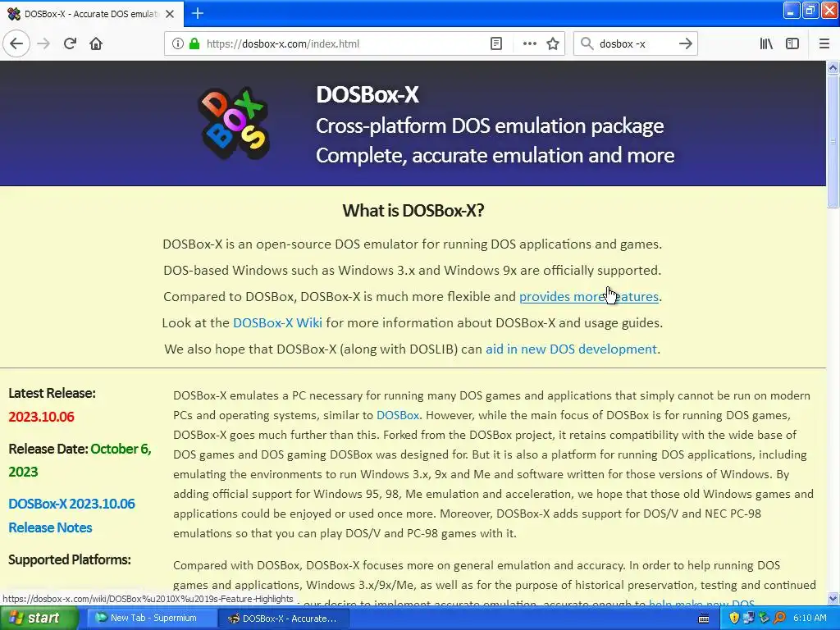The image size is (840, 630).
Task: Open the page actions three-dot menu
Action: 529,43
